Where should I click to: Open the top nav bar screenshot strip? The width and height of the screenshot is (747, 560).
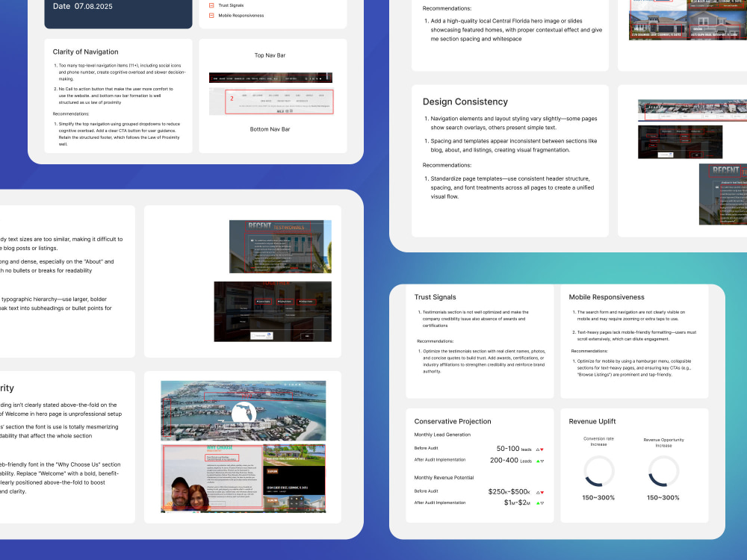pyautogui.click(x=270, y=78)
